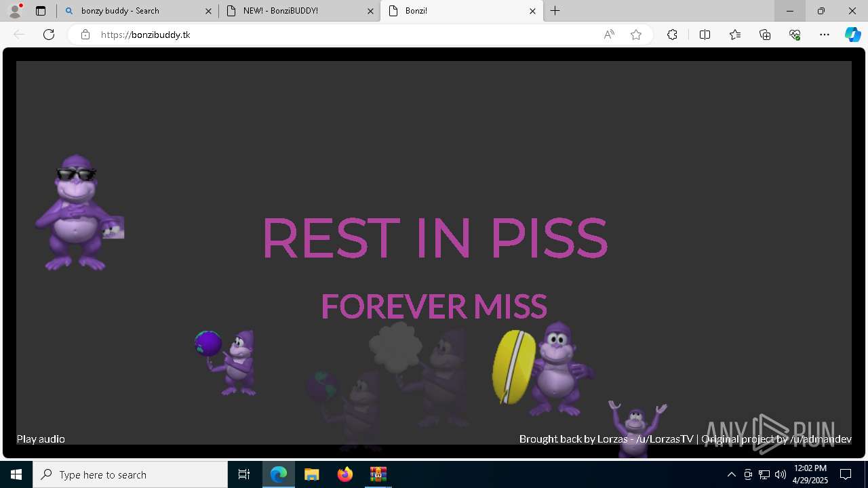868x488 pixels.
Task: Open the network status tray icon
Action: click(764, 474)
